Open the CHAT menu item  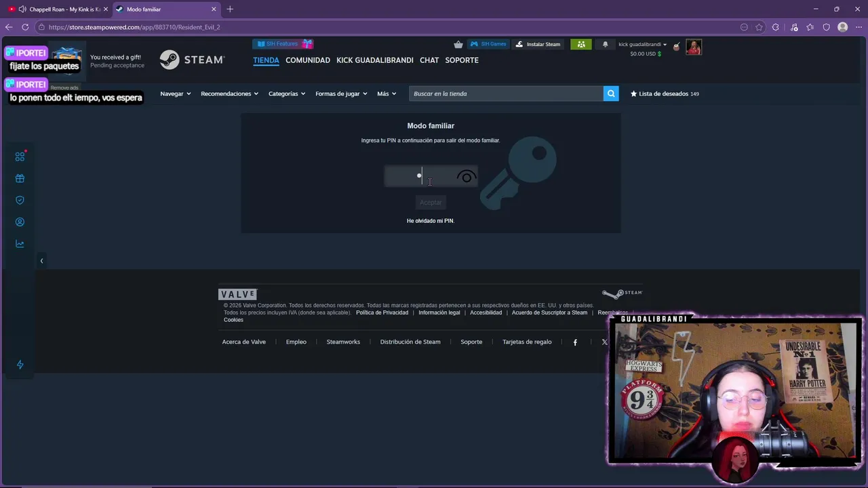(429, 60)
